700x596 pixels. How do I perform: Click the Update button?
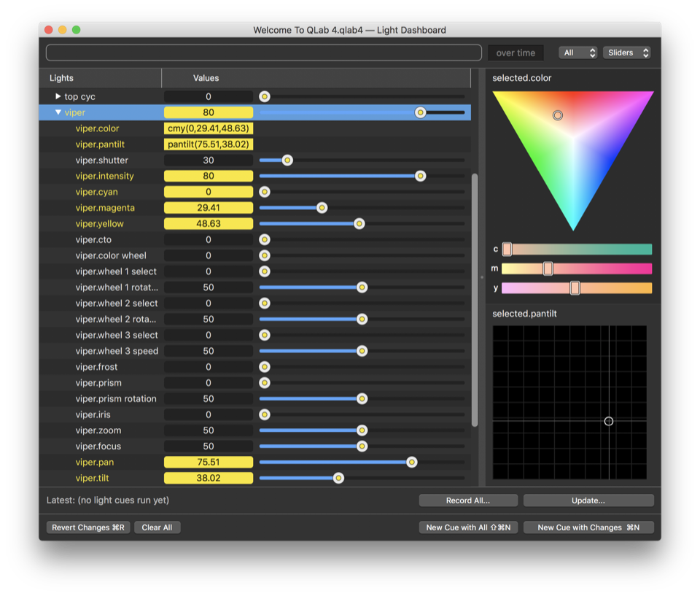pyautogui.click(x=588, y=500)
